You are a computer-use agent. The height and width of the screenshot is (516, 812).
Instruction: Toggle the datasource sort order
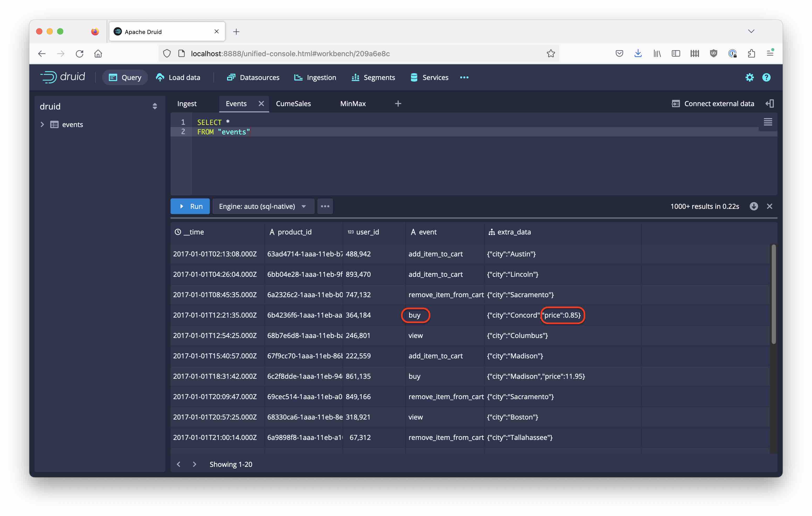pyautogui.click(x=155, y=106)
